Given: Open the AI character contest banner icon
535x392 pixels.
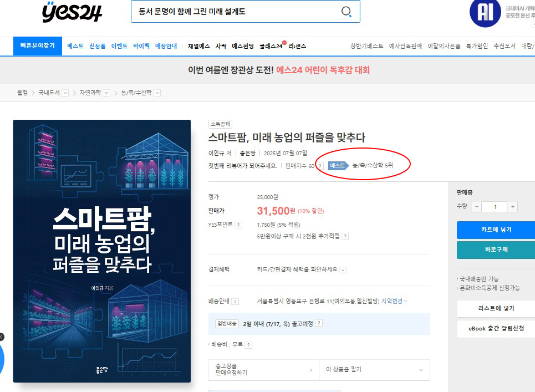Looking at the screenshot, I should [485, 13].
